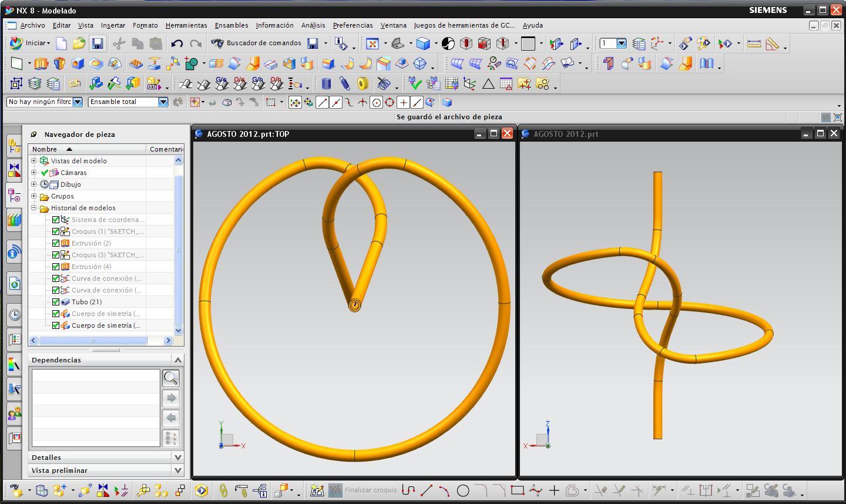Click the Redo arrow icon

(x=196, y=43)
